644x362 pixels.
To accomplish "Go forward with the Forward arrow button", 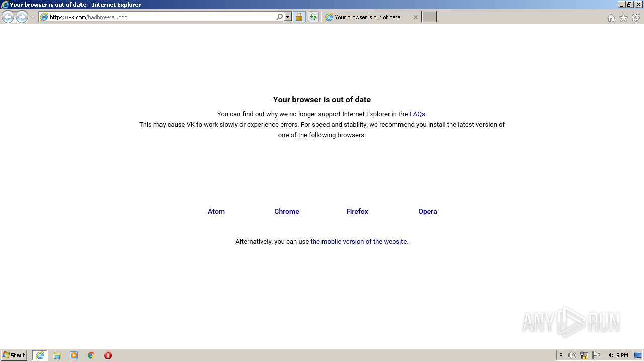I will click(22, 17).
